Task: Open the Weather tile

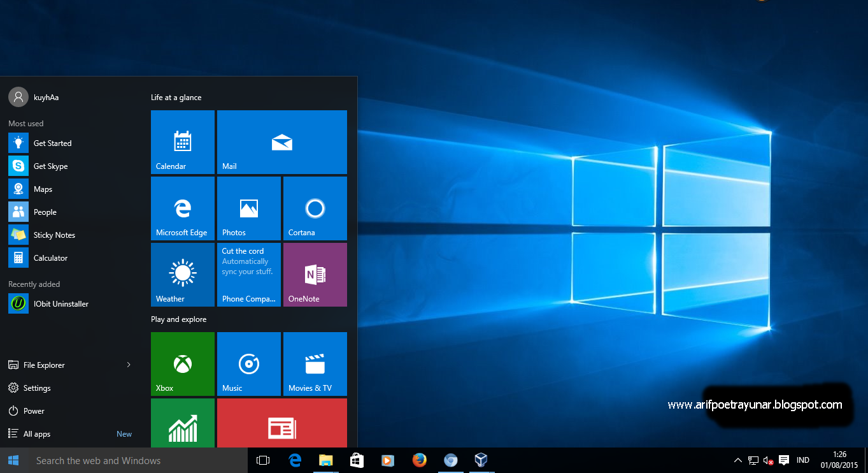Action: pos(183,275)
